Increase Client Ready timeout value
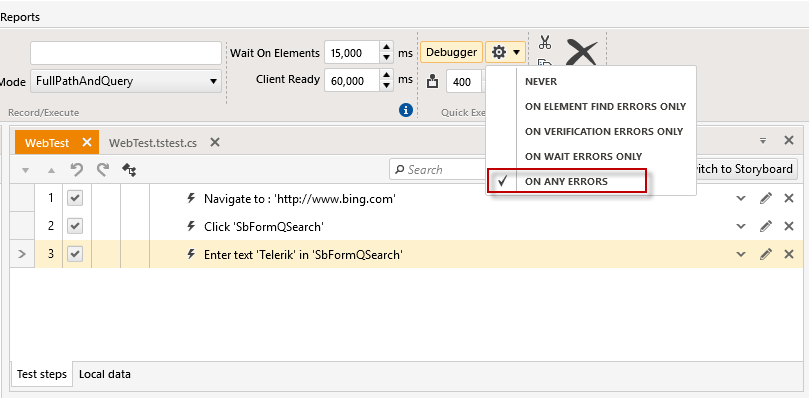The width and height of the screenshot is (809, 398). [386, 74]
